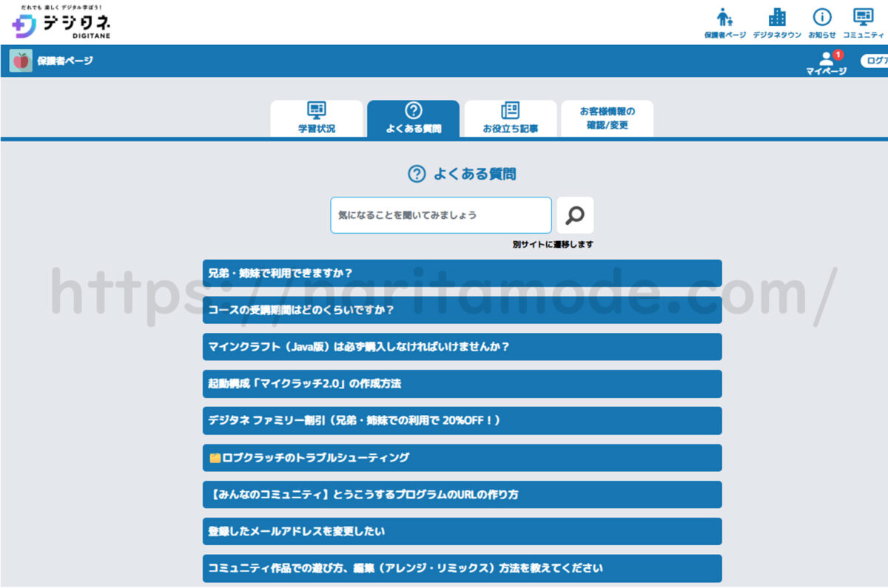The height and width of the screenshot is (588, 888).
Task: Click 登録したメールアドレスを変更したい entry
Action: pyautogui.click(x=462, y=531)
